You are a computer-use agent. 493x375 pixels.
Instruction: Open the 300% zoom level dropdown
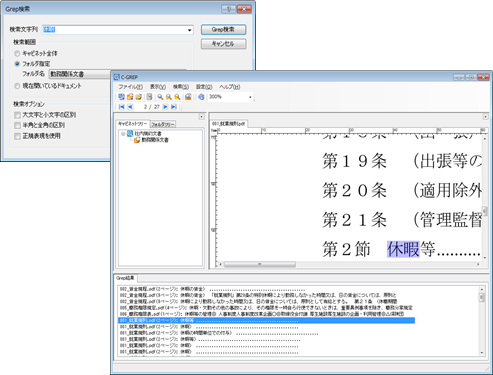point(250,97)
